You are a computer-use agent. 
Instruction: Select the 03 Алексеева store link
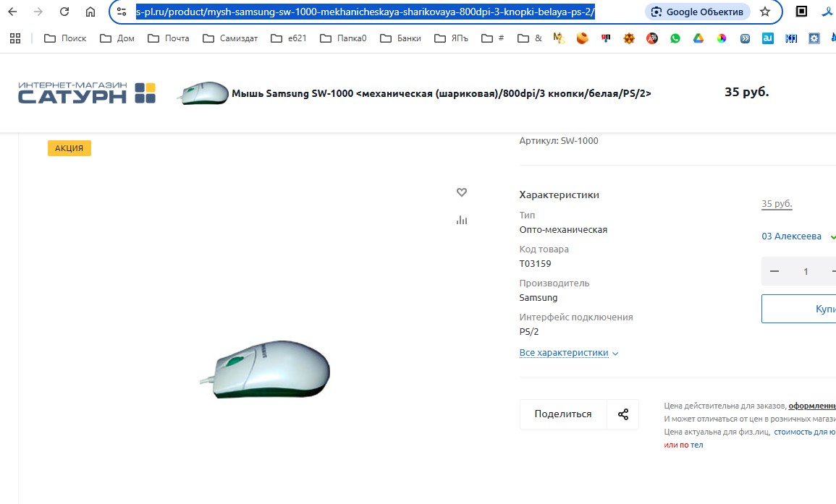791,236
